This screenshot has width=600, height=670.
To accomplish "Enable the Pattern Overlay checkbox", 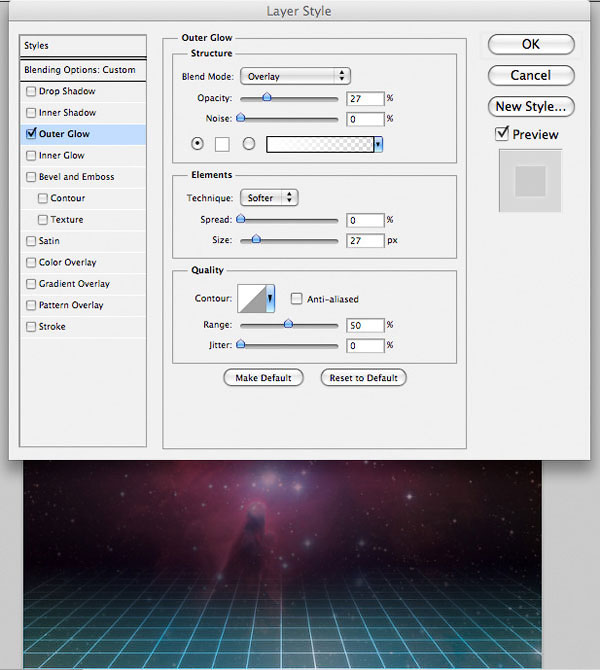I will coord(31,305).
